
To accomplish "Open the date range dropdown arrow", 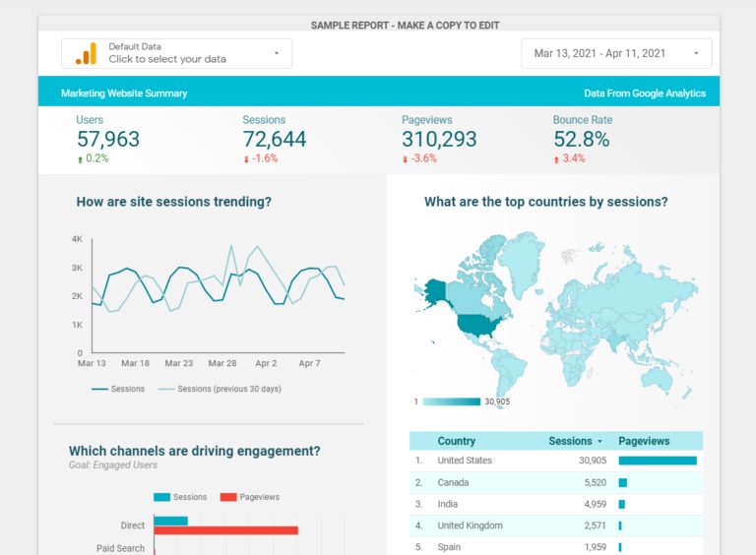I will 696,53.
